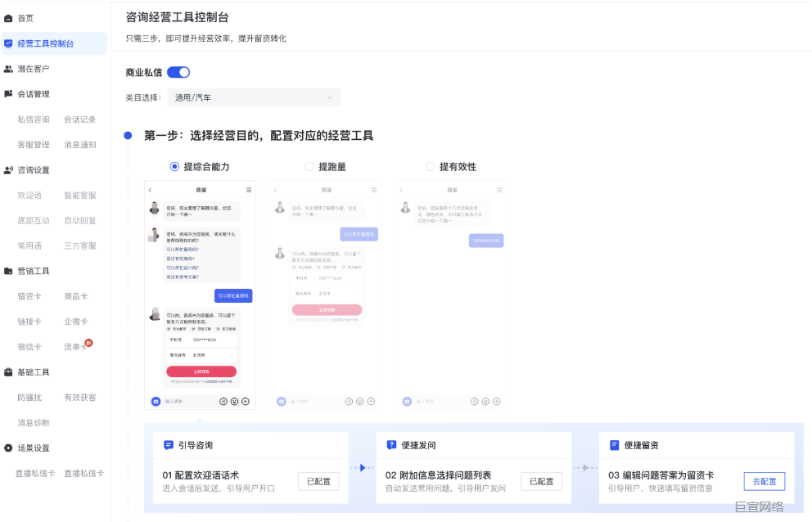
Task: Open 团单卡 submenu link
Action: (75, 347)
